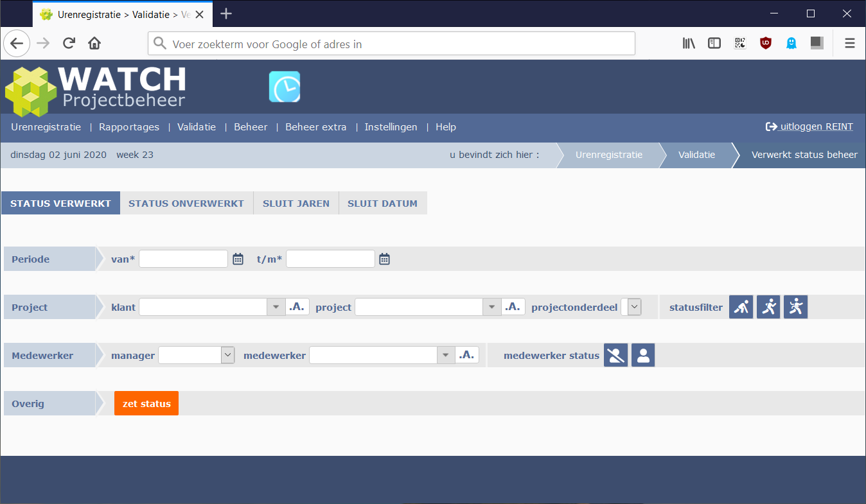Click the orange 'zet status' button

[x=146, y=404]
